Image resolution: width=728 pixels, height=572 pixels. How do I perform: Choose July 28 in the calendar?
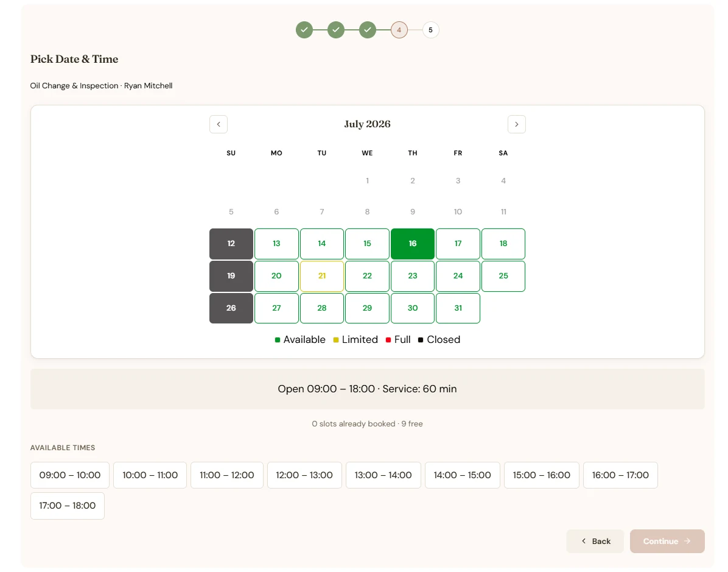(322, 308)
